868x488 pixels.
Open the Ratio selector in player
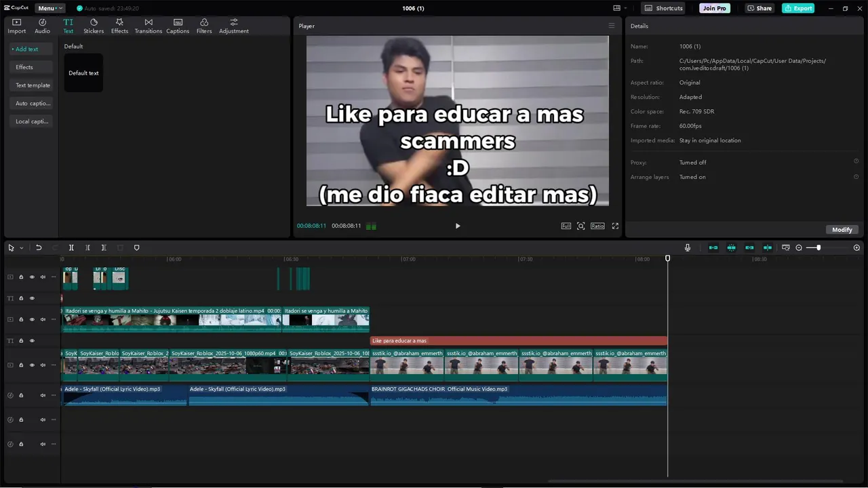coord(597,226)
